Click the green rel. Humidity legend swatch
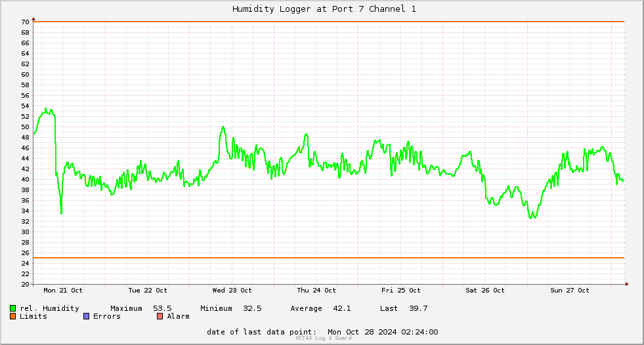This screenshot has height=345, width=644. 12,308
